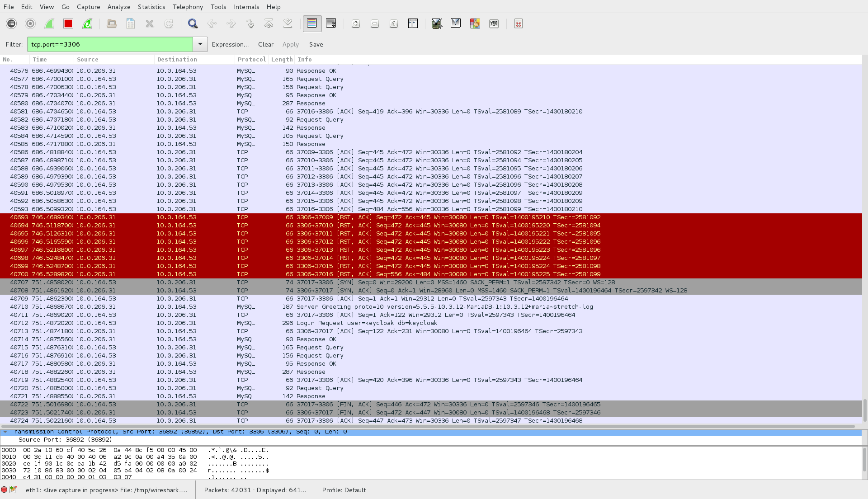This screenshot has width=868, height=499.
Task: Click the Find Packet magnifier icon
Action: pyautogui.click(x=193, y=24)
